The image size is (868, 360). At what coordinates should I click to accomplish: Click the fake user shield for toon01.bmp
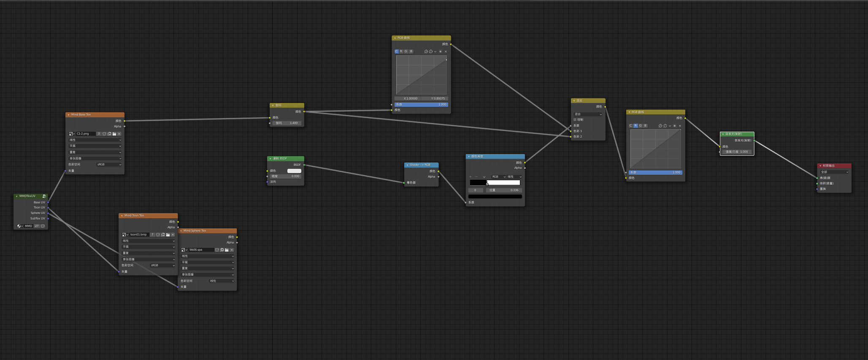point(158,235)
